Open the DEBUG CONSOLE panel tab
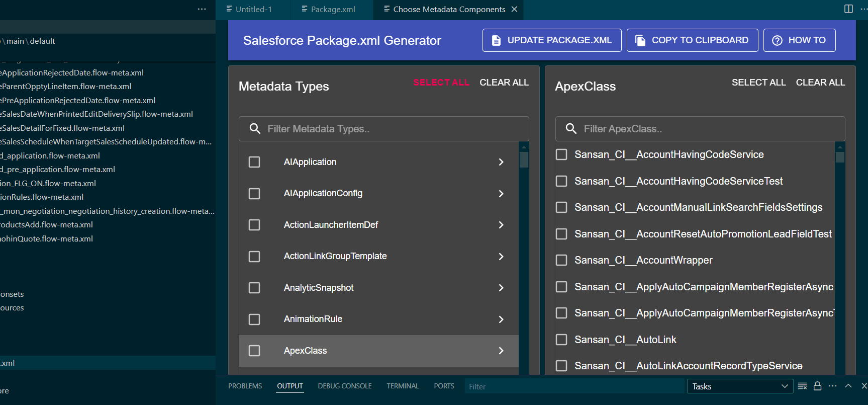The width and height of the screenshot is (868, 405). [x=345, y=386]
